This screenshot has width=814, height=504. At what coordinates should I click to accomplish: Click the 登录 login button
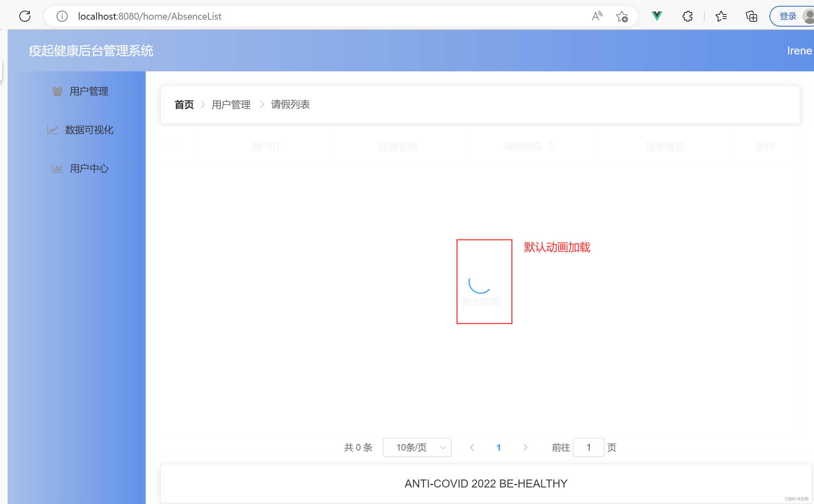point(788,16)
